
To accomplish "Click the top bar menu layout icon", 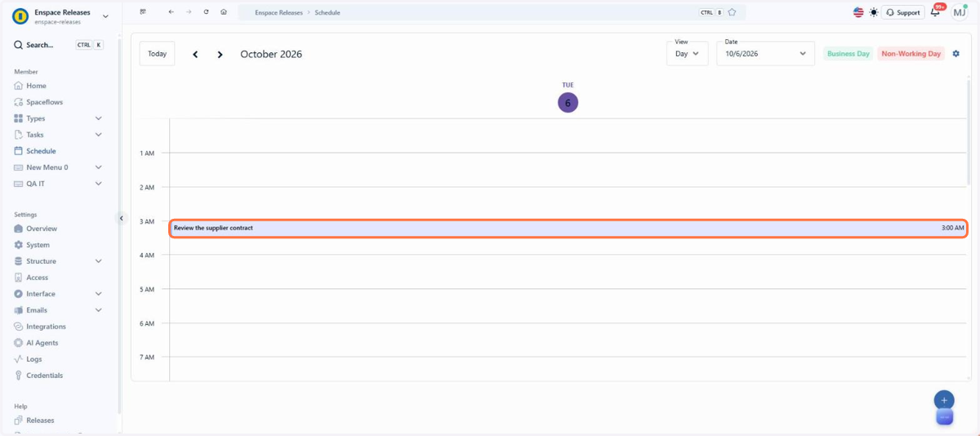I will (x=143, y=12).
